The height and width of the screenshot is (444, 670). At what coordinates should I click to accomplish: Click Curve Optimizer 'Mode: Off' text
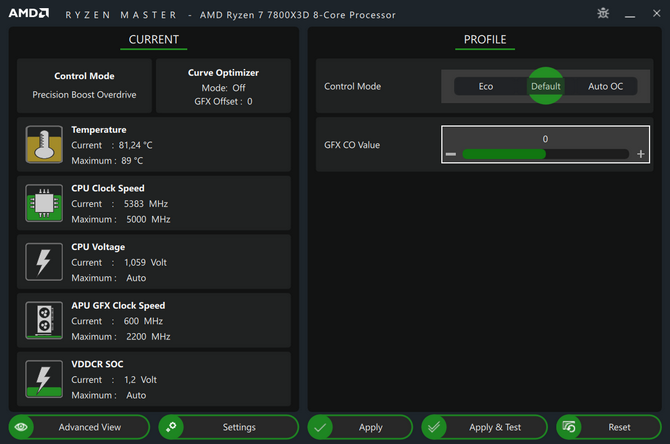click(223, 88)
